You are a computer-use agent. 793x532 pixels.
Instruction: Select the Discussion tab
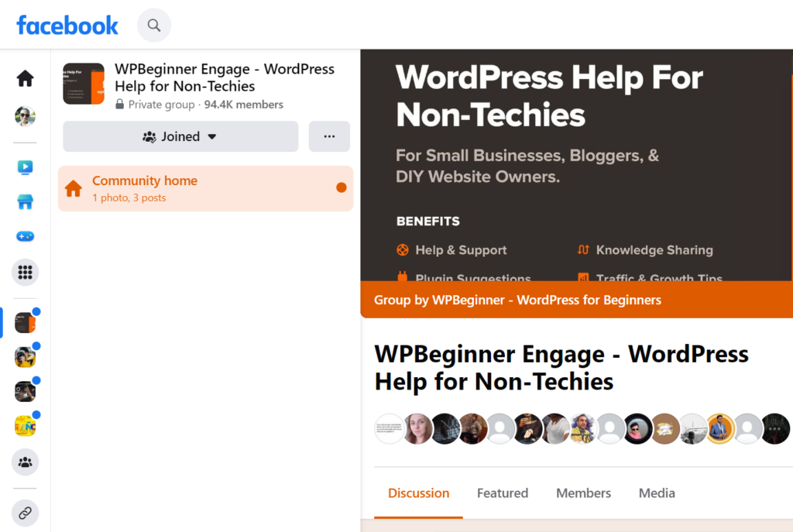418,493
